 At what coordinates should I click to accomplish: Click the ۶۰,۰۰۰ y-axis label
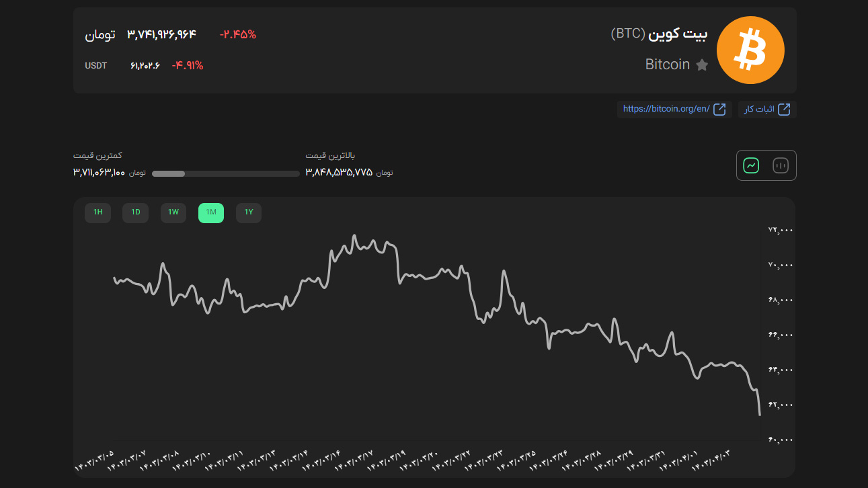point(781,440)
